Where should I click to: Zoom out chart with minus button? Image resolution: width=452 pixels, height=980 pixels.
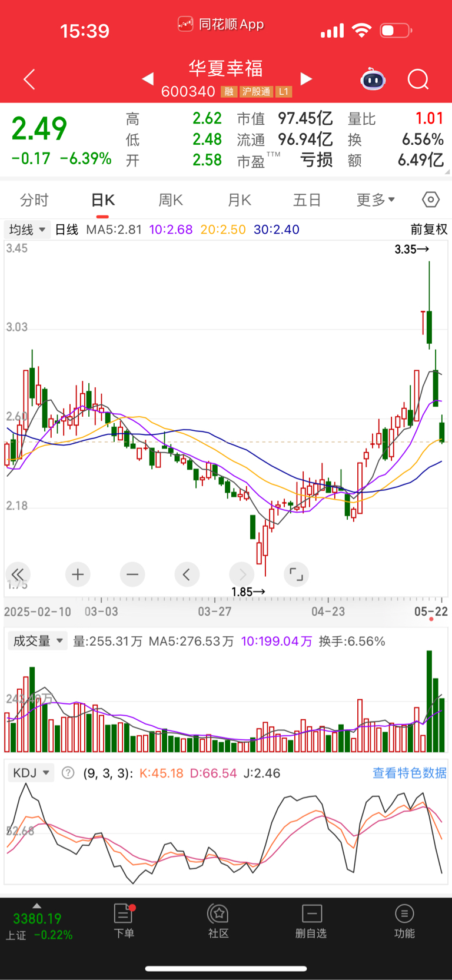(132, 574)
